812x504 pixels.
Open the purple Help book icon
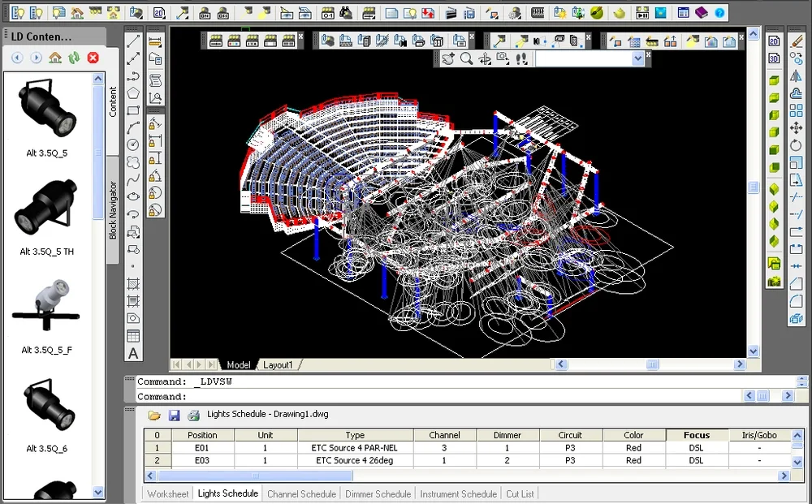point(702,13)
